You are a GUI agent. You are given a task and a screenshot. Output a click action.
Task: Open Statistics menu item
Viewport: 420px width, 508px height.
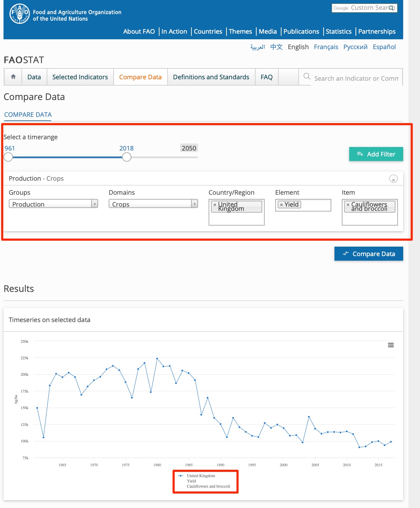(x=339, y=32)
